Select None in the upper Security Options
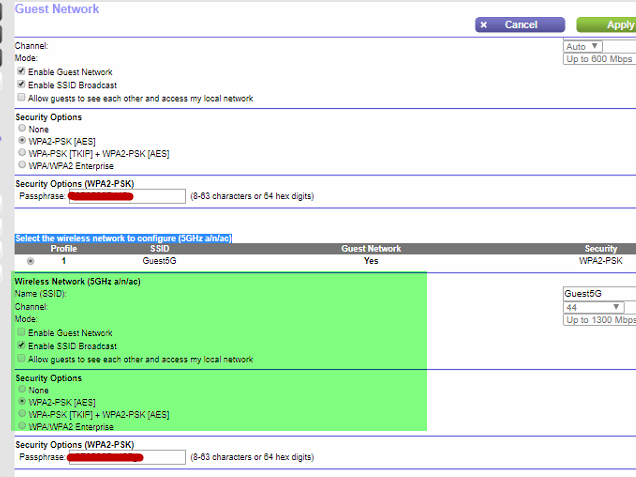 point(22,129)
